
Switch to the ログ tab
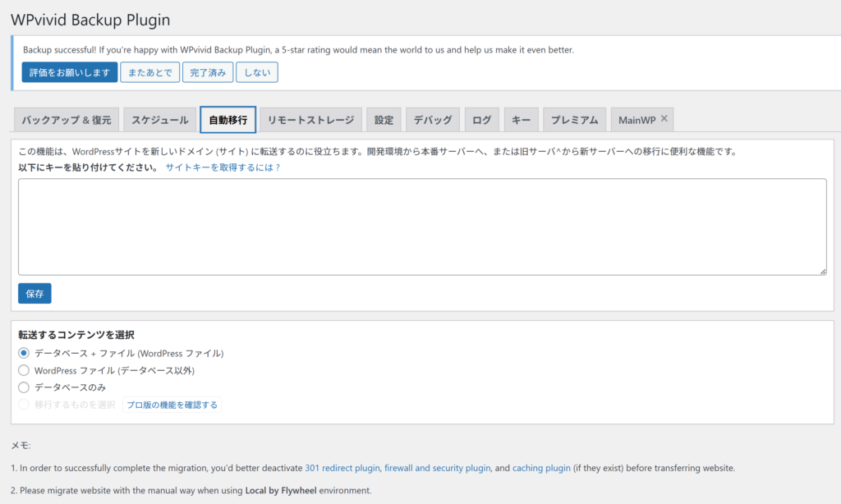(481, 120)
